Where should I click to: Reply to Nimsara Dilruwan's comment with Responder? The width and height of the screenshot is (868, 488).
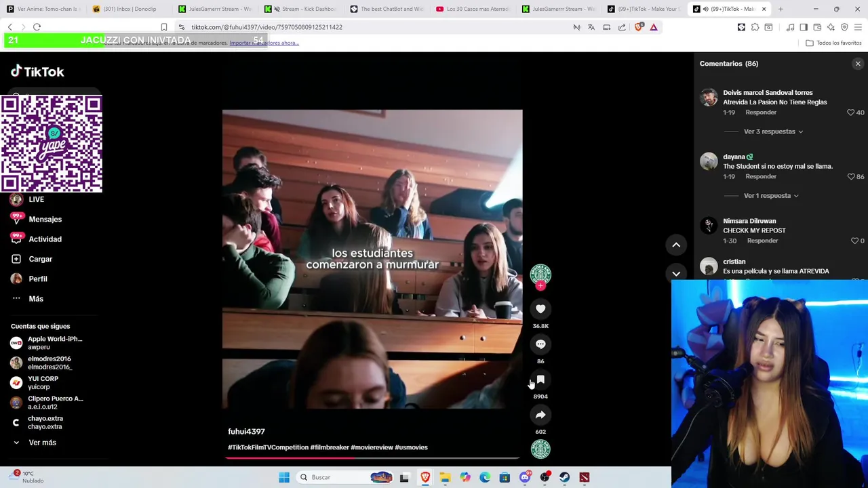762,241
